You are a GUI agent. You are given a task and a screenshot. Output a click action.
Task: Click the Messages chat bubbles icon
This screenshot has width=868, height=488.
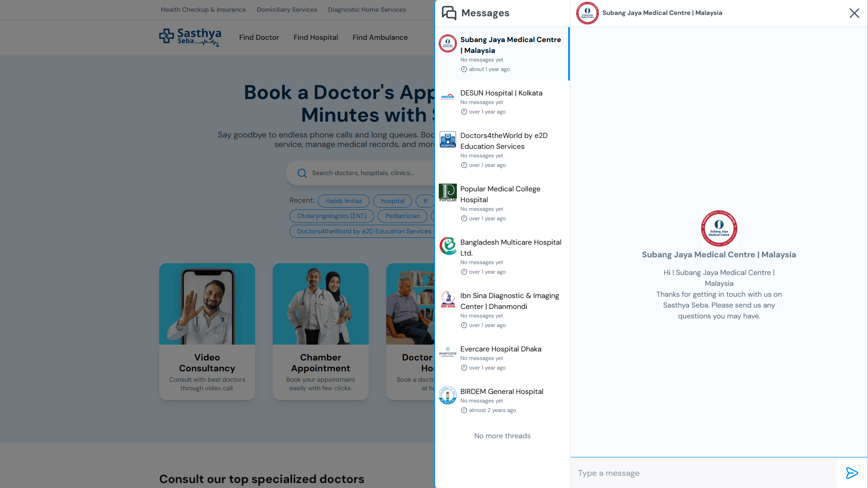(x=449, y=13)
